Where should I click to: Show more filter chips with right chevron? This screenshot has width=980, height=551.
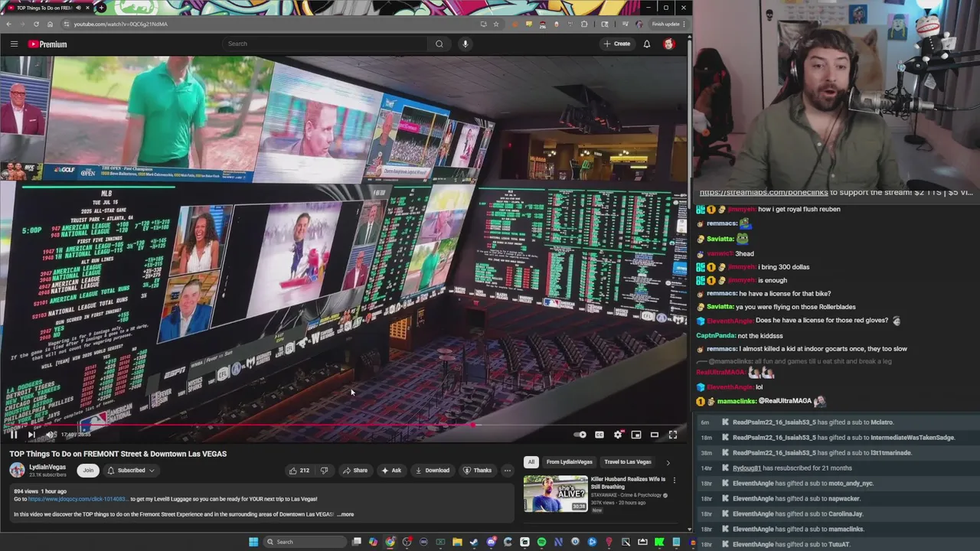pos(668,462)
